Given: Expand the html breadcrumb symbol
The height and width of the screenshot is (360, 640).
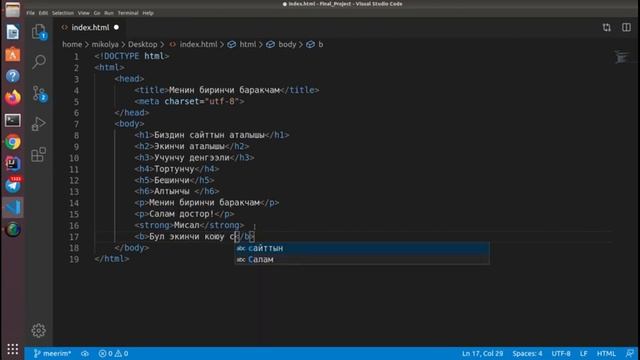Looking at the screenshot, I should (x=242, y=44).
